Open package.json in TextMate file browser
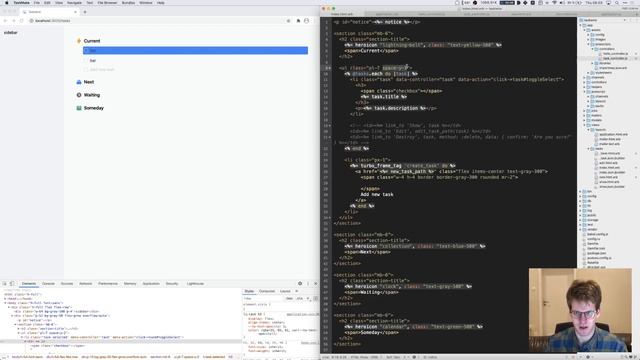The height and width of the screenshot is (360, 640). click(596, 253)
